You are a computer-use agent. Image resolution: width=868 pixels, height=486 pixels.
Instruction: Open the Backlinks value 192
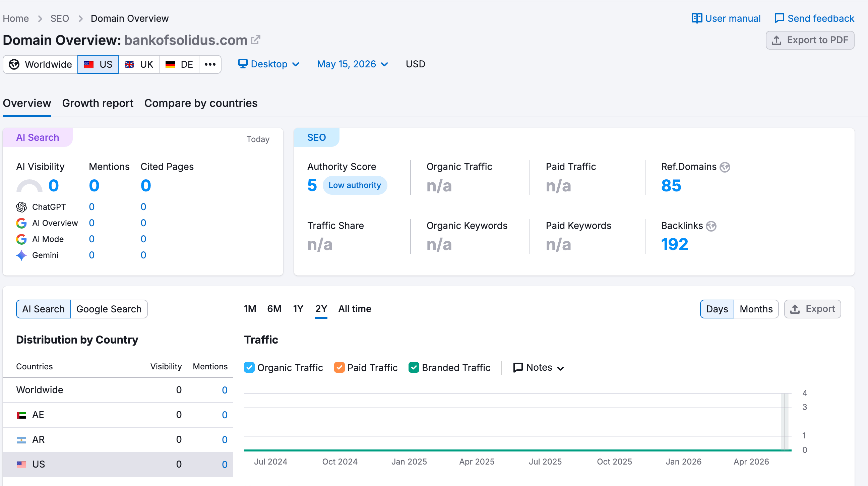tap(675, 244)
